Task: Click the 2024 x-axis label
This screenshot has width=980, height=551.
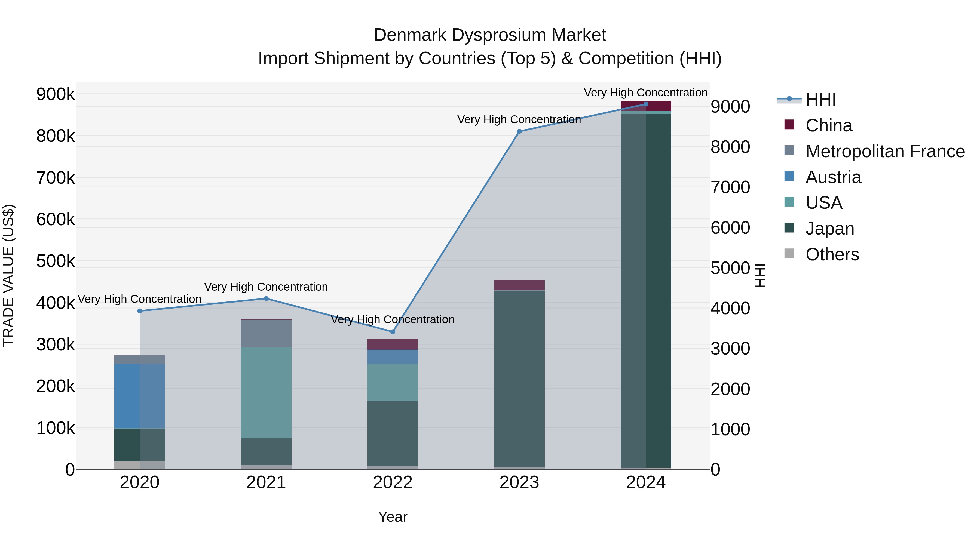Action: point(646,482)
